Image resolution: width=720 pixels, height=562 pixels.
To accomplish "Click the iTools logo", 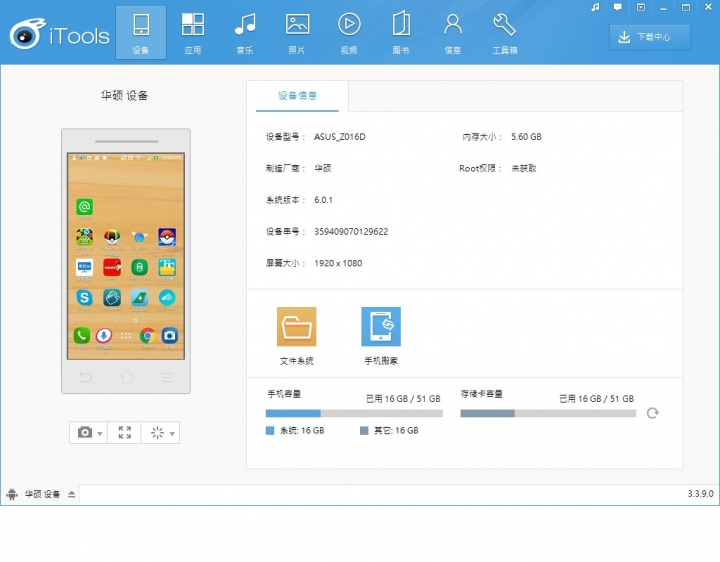I will [x=60, y=34].
